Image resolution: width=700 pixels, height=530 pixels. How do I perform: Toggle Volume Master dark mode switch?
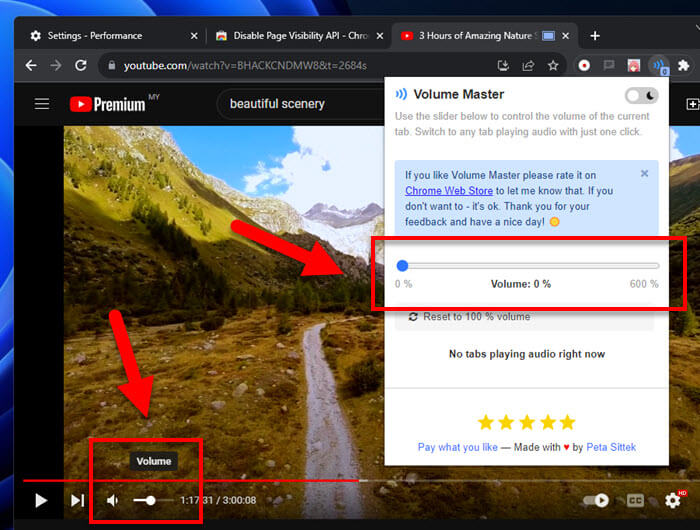pos(642,96)
